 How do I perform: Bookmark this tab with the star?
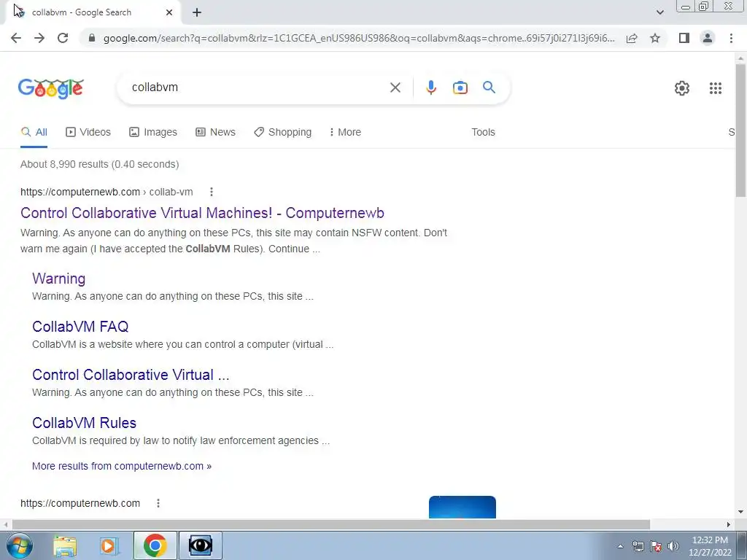[655, 38]
